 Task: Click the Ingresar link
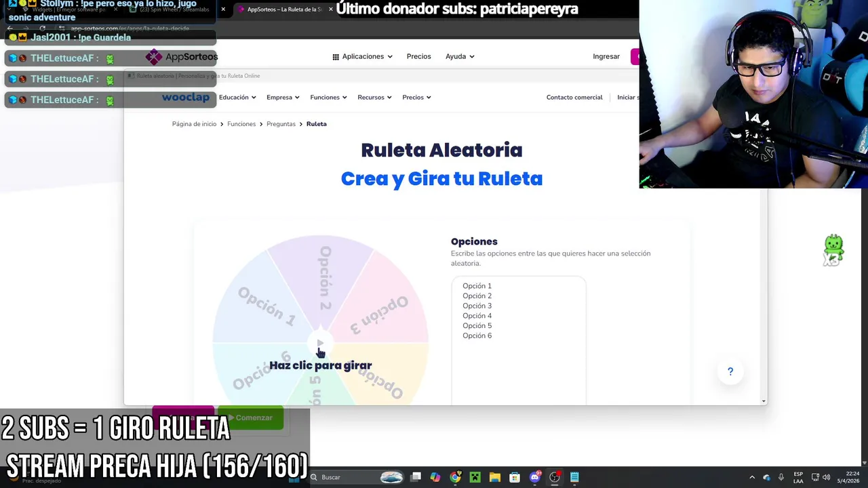(606, 57)
